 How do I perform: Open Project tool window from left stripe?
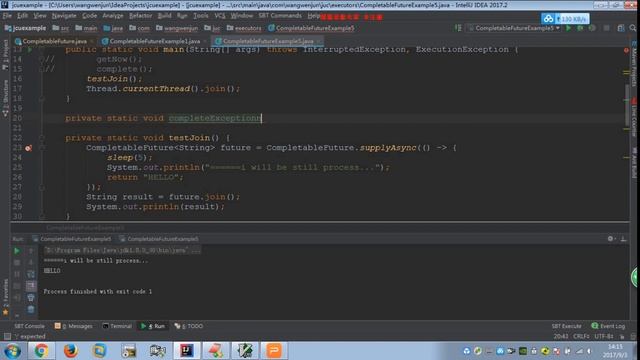(5, 54)
